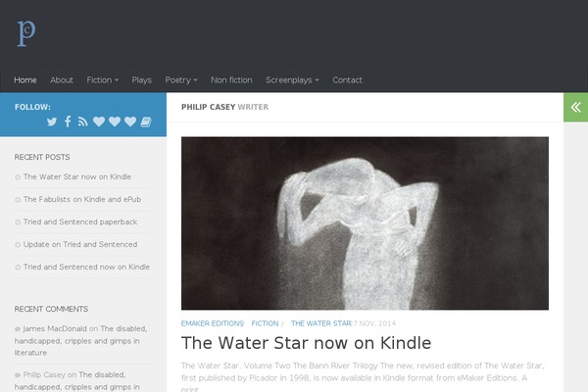Screen dimensions: 588x392
Task: Open the Non fiction menu item
Action: click(231, 80)
